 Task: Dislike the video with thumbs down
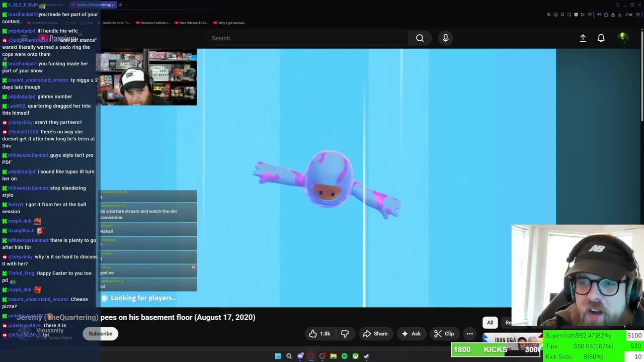[x=345, y=334]
